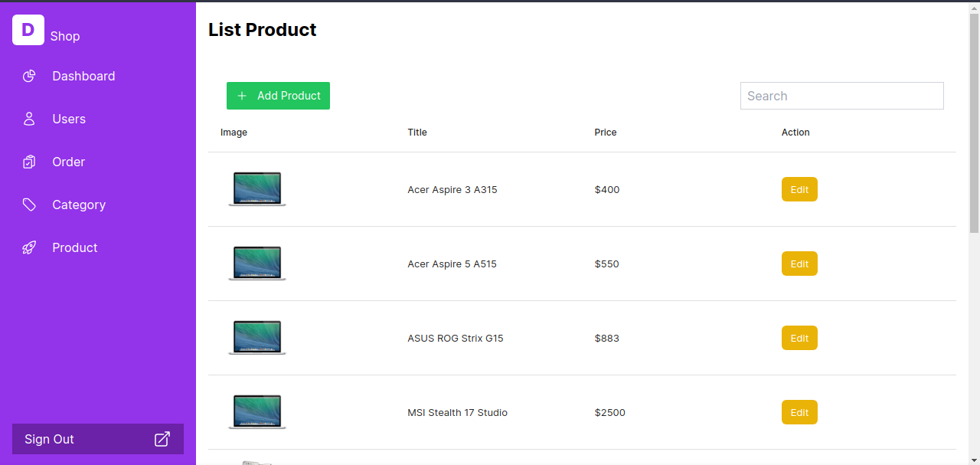The width and height of the screenshot is (980, 465).
Task: Click the vertical page scrollbar
Action: (x=974, y=123)
